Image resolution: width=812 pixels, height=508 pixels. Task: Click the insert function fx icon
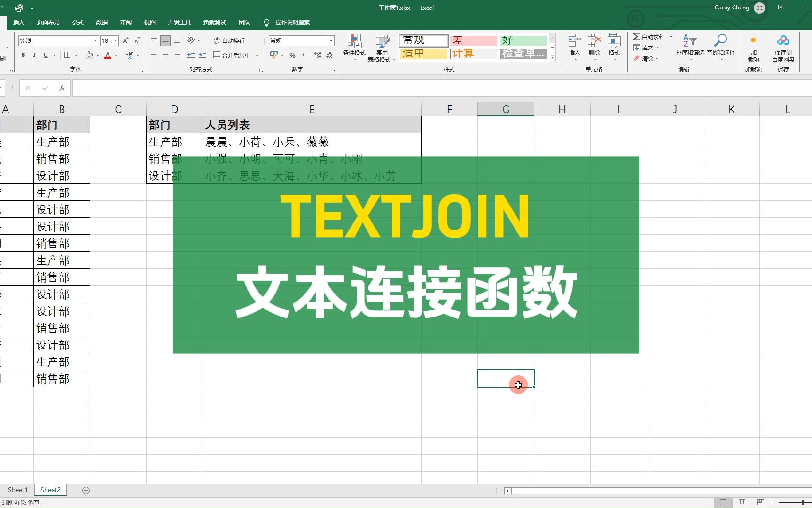pos(62,88)
